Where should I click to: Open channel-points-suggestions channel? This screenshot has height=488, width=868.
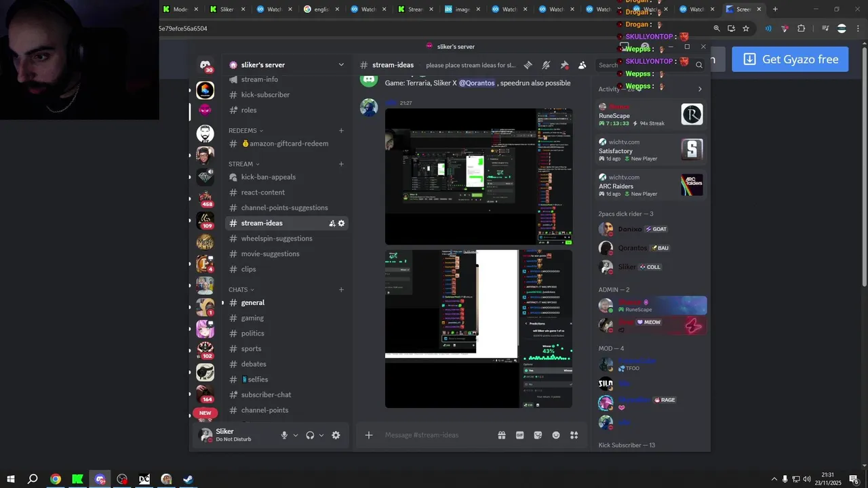[287, 208]
